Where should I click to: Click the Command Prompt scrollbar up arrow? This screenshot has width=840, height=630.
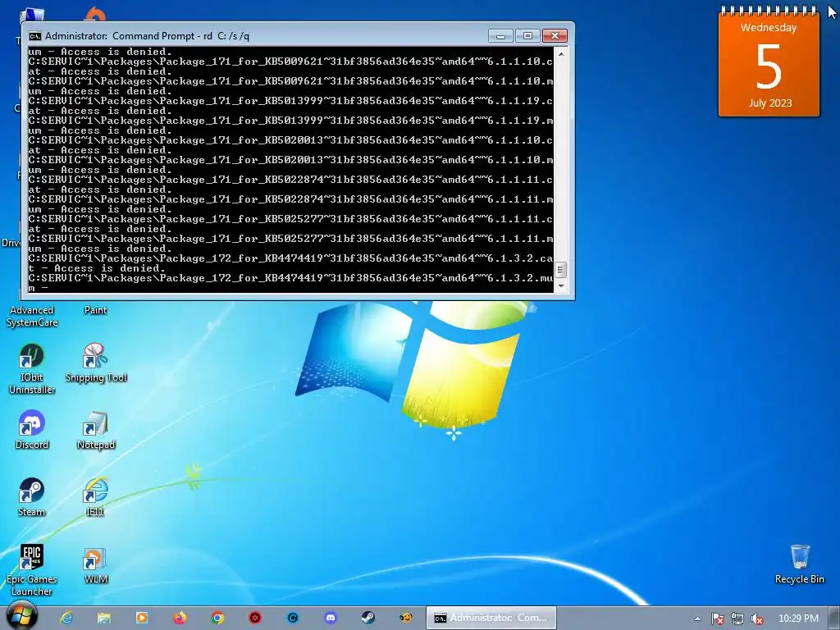coord(560,54)
